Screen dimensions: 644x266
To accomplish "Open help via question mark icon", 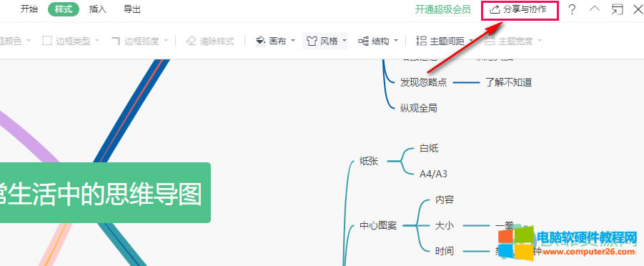I will coord(572,10).
